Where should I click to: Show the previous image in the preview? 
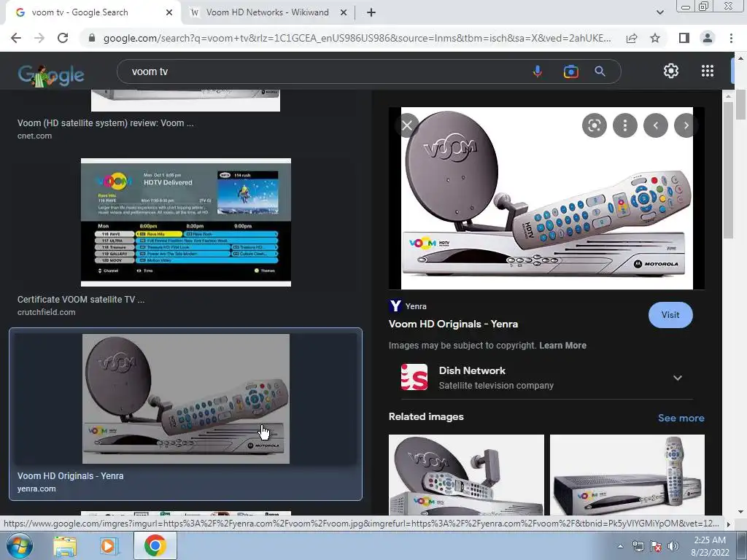tap(656, 125)
